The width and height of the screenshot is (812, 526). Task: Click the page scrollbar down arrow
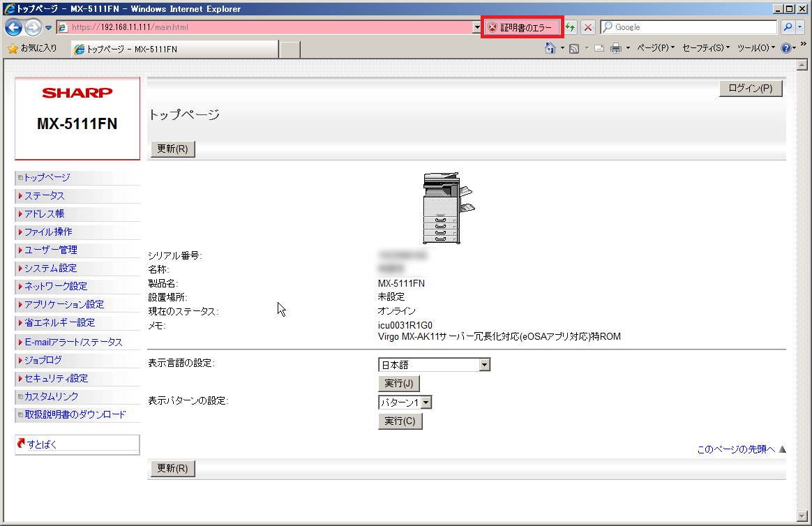(802, 516)
